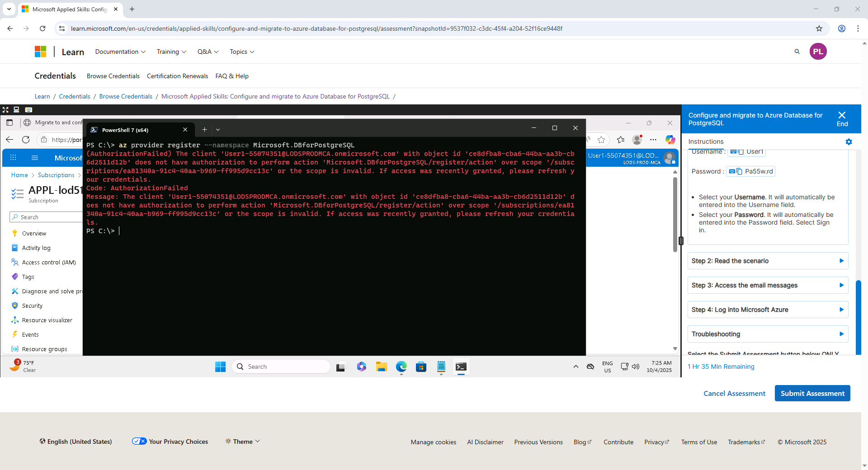Click the browser address bar URL

coord(316,28)
